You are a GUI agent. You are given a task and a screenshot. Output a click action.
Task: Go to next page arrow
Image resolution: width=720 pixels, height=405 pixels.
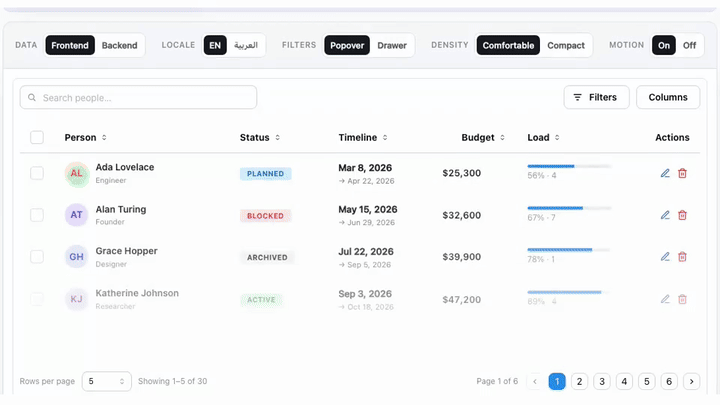692,381
